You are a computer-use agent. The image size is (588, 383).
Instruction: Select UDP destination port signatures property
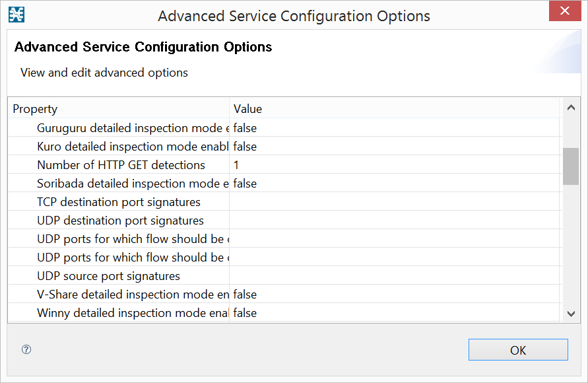[120, 221]
